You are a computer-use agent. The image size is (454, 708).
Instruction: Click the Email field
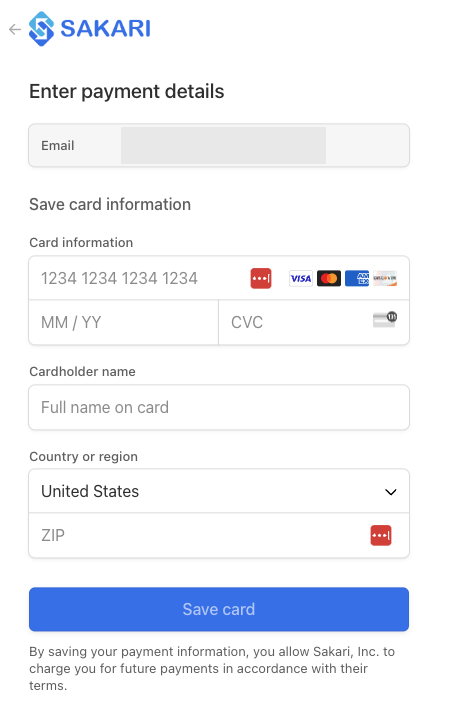tap(219, 145)
